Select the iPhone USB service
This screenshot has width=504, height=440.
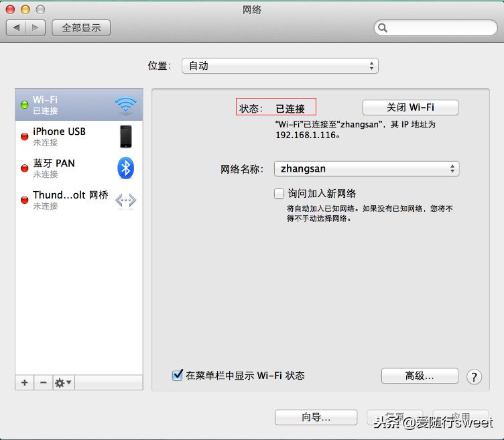pos(79,136)
